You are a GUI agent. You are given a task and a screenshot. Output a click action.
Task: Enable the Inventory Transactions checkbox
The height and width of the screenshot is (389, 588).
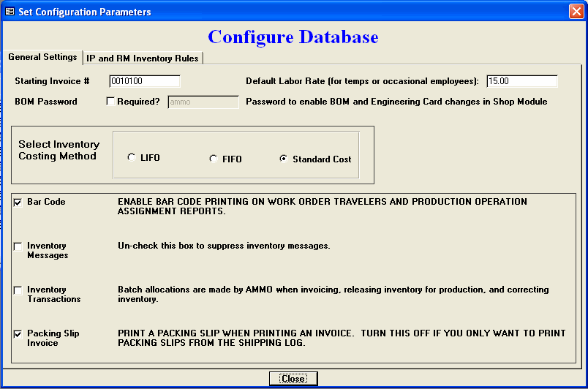point(18,291)
